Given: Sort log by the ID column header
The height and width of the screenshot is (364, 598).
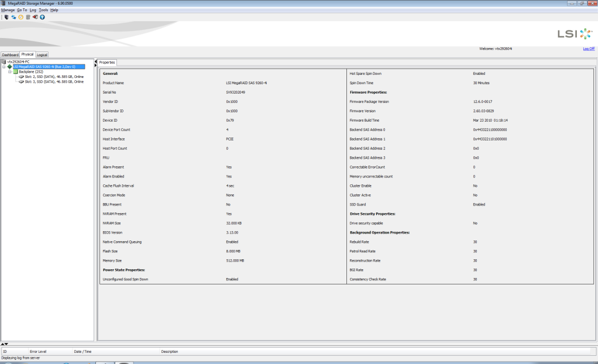Looking at the screenshot, I should pyautogui.click(x=15, y=351).
